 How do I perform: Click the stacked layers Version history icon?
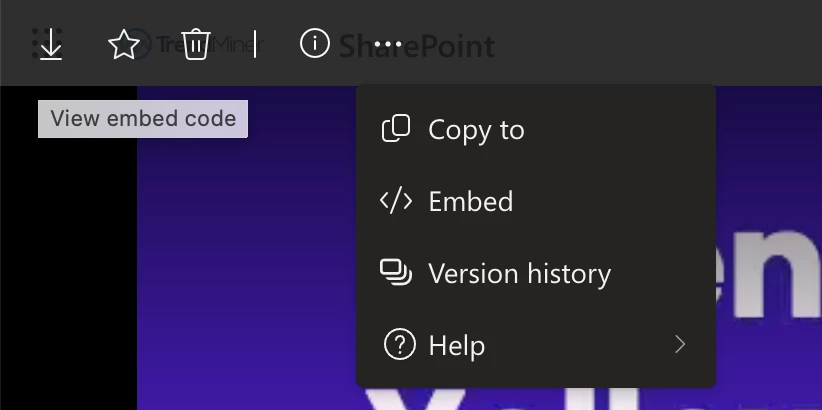(x=397, y=273)
